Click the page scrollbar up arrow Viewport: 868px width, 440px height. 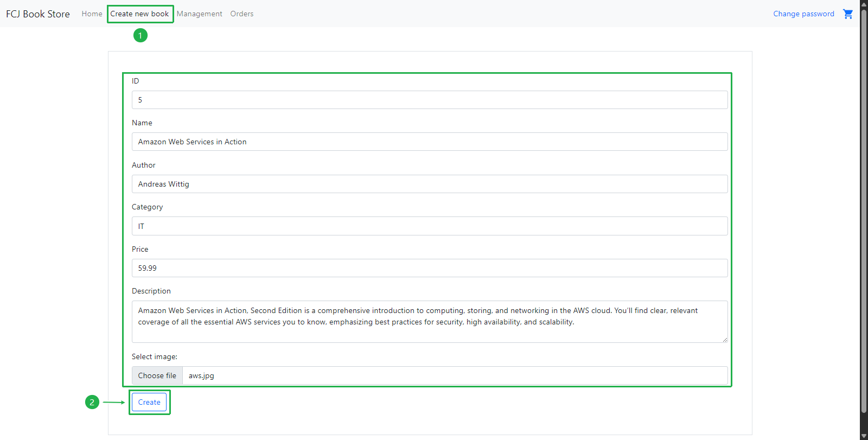point(864,4)
